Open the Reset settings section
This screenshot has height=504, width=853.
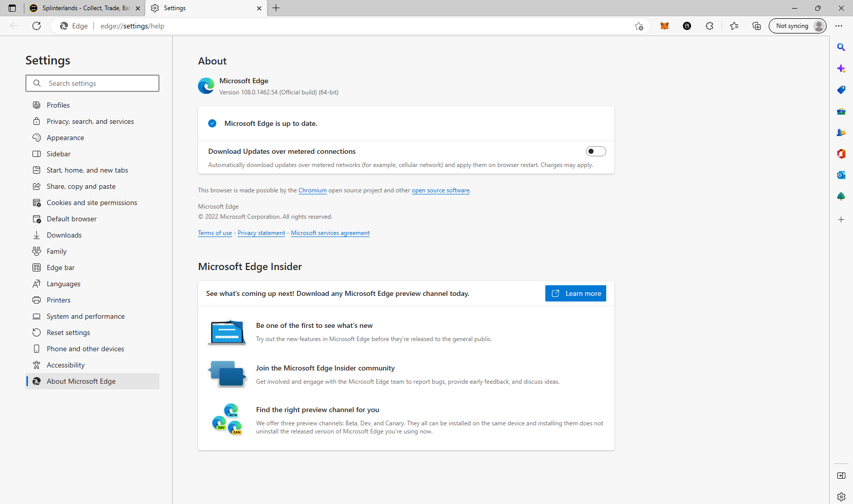point(92,332)
